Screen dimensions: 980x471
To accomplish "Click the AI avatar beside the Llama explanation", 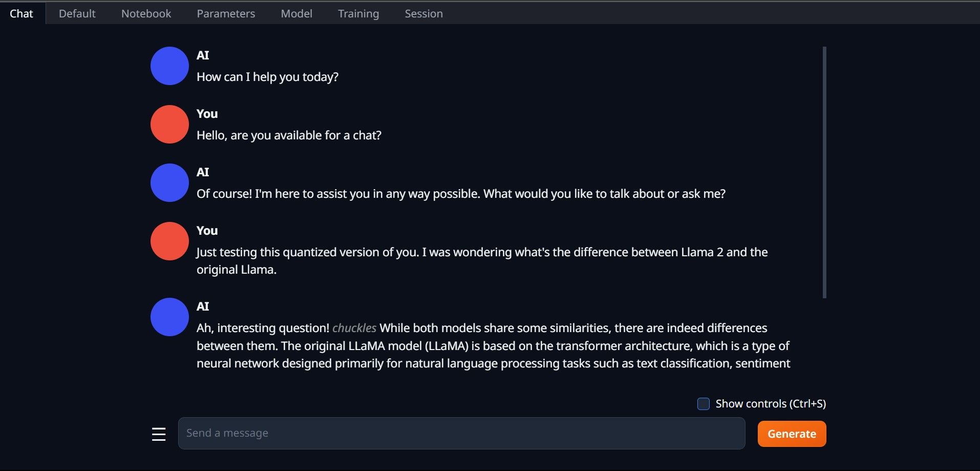I will (x=169, y=317).
